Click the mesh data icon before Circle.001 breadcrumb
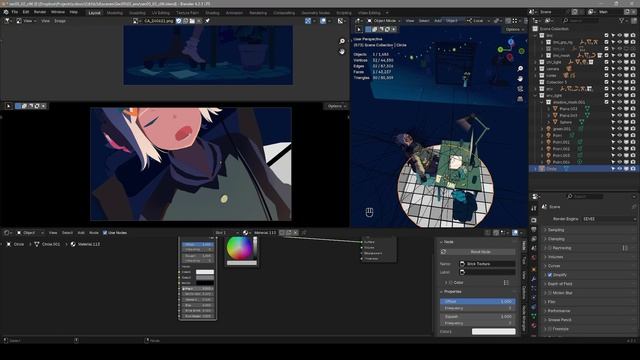The image size is (640, 360). pos(37,244)
